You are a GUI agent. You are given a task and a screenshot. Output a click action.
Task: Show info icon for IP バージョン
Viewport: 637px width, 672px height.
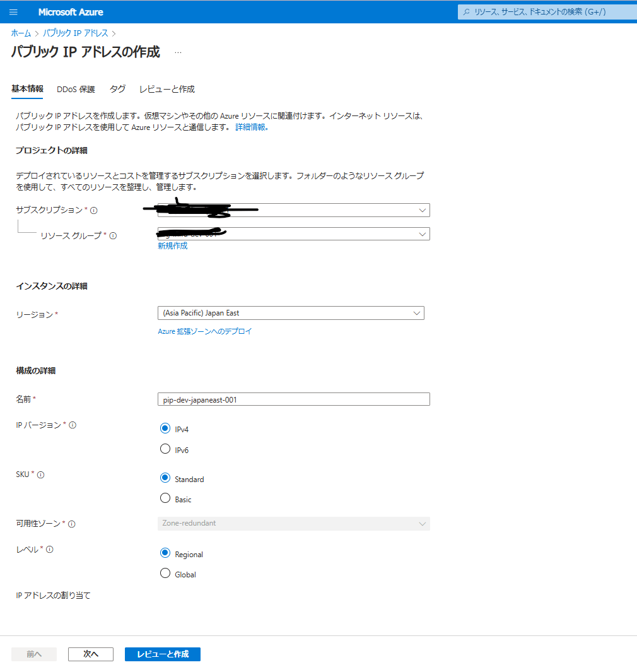[x=73, y=425]
